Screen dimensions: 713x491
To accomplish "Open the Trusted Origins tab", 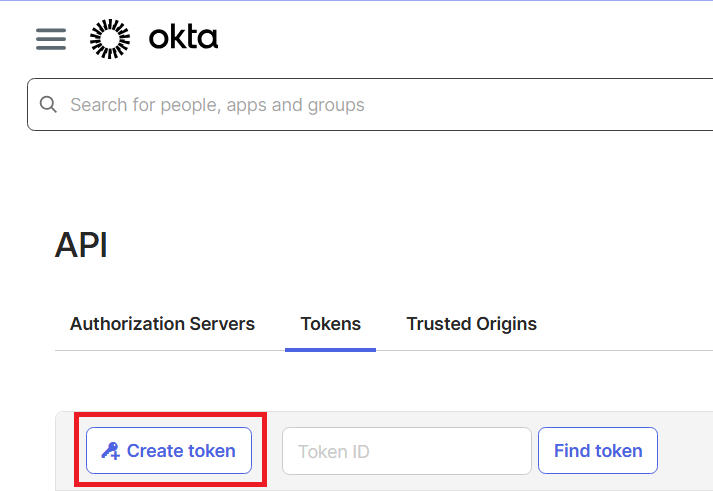I will tap(471, 324).
